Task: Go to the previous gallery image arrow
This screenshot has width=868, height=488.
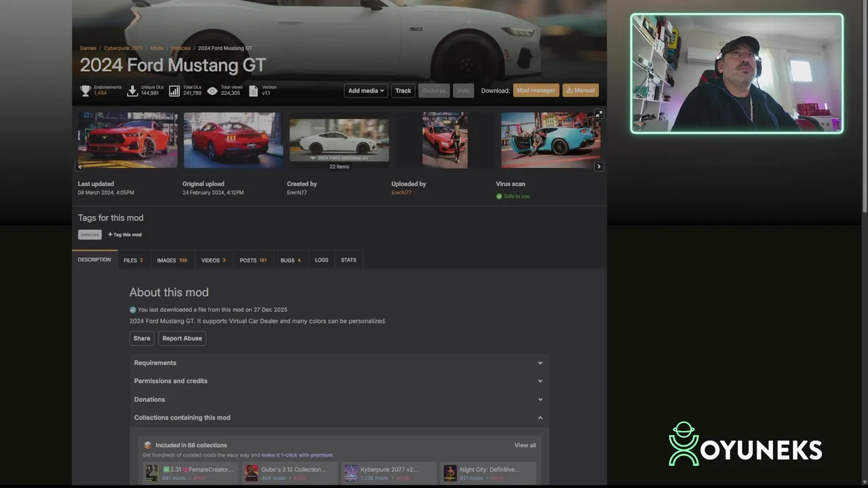Action: coord(80,167)
